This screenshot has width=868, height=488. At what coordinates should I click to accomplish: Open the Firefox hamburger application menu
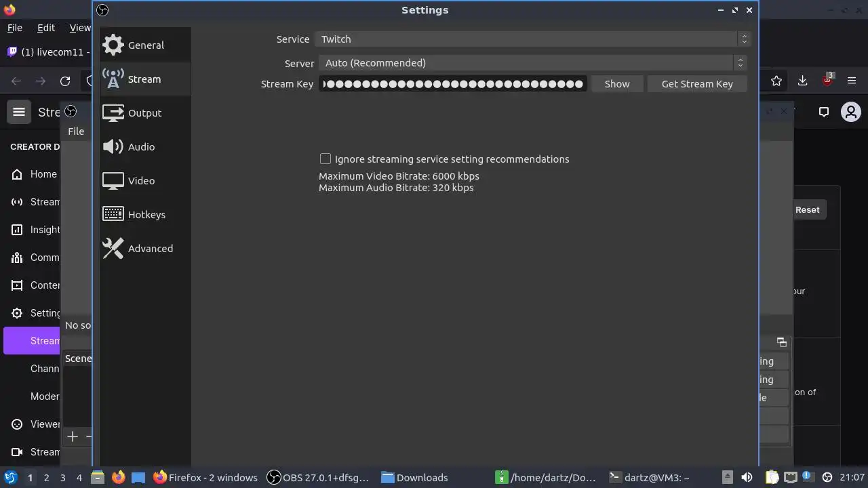pyautogui.click(x=852, y=81)
